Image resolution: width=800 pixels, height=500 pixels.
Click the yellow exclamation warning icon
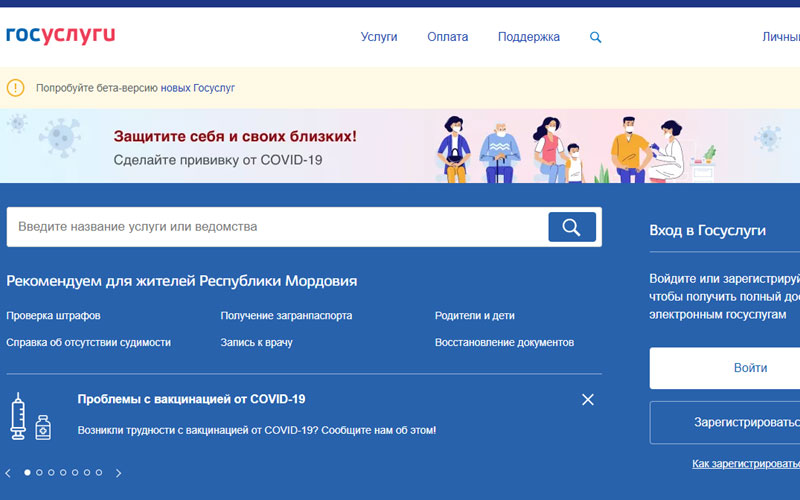[15, 88]
